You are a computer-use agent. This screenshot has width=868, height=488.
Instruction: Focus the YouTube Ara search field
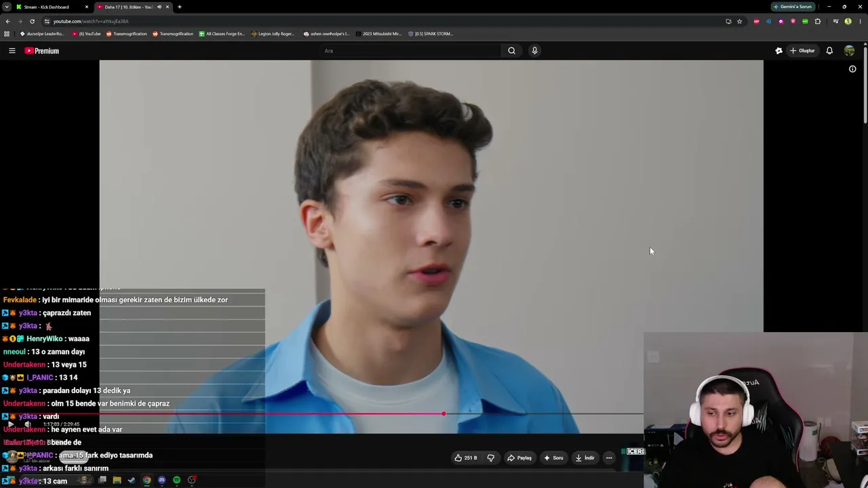tap(411, 51)
